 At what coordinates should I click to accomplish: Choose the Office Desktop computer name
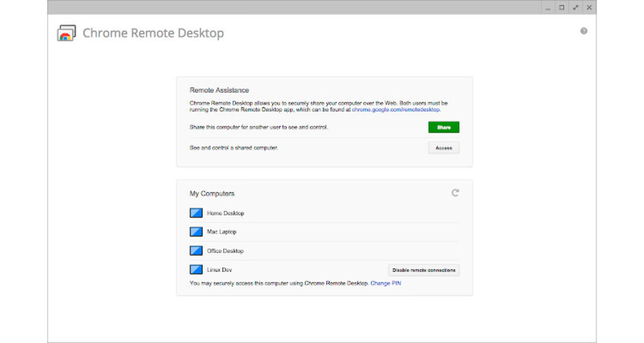(225, 251)
